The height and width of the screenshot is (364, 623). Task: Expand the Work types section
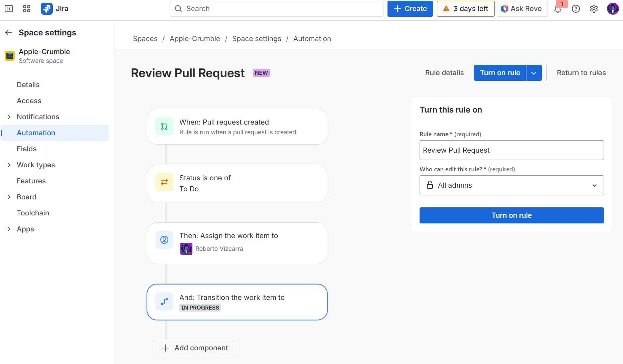[x=9, y=165]
